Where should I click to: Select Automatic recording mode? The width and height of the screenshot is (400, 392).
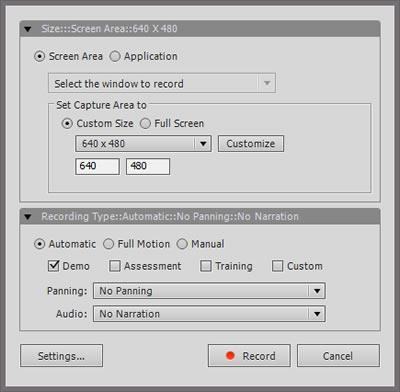pyautogui.click(x=39, y=244)
